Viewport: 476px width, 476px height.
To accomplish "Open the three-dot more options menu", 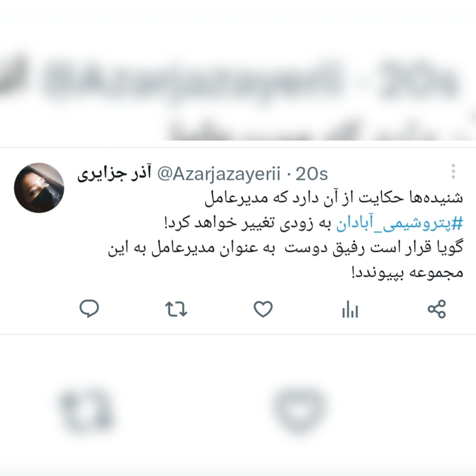I will point(453,171).
